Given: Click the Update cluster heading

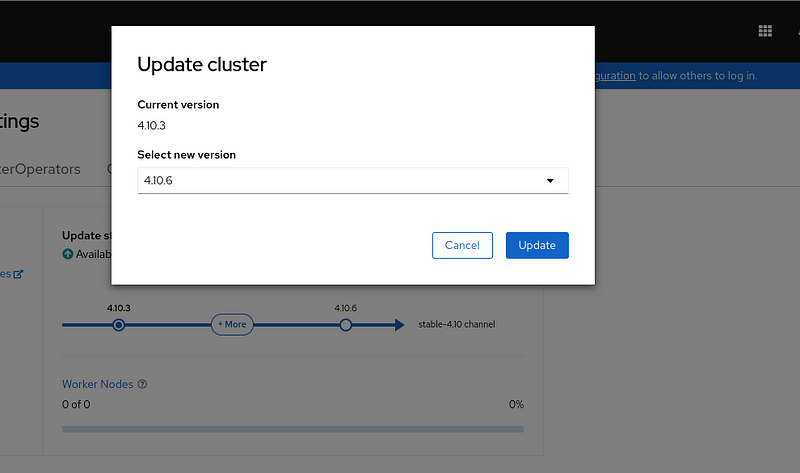Looking at the screenshot, I should pyautogui.click(x=202, y=65).
